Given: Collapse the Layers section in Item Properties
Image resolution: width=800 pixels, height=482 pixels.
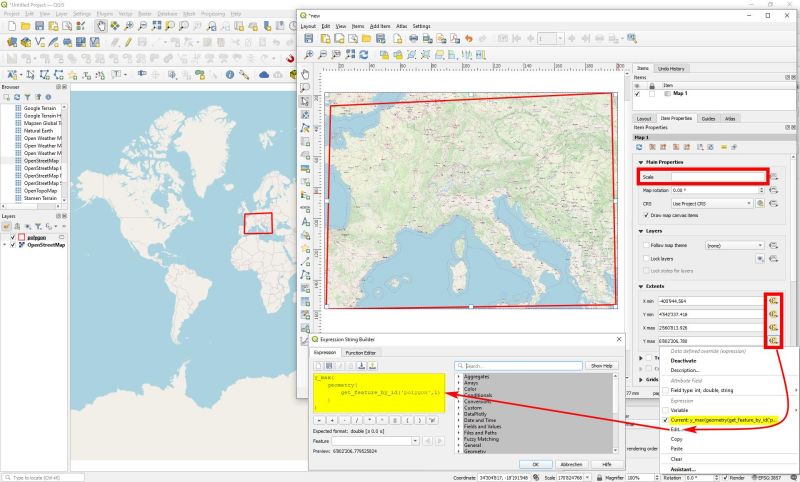Looking at the screenshot, I should pyautogui.click(x=641, y=231).
